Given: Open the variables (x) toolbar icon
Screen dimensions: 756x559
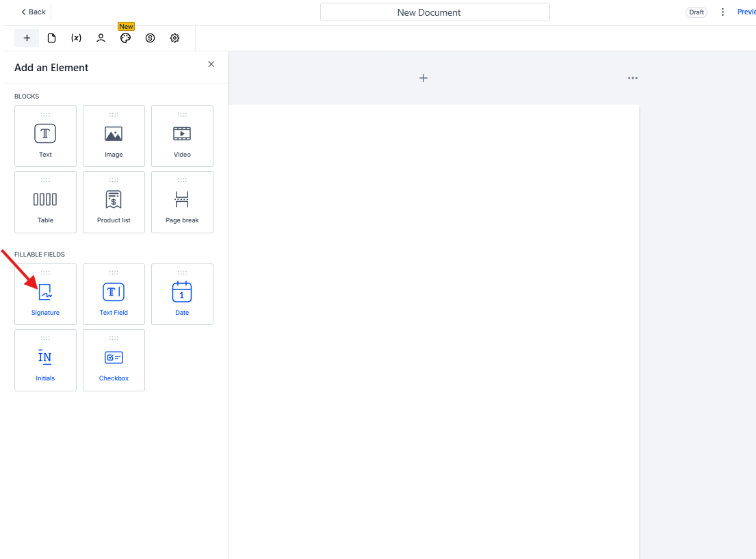Looking at the screenshot, I should pyautogui.click(x=76, y=38).
